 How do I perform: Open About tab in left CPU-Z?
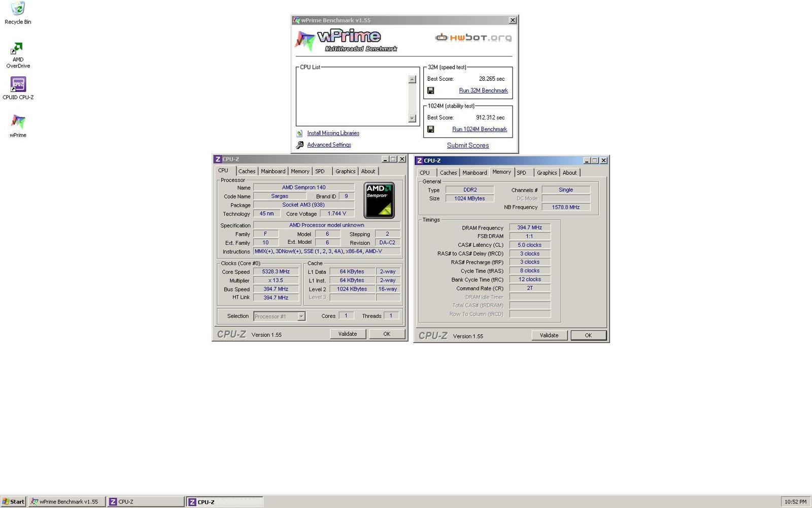(x=368, y=171)
